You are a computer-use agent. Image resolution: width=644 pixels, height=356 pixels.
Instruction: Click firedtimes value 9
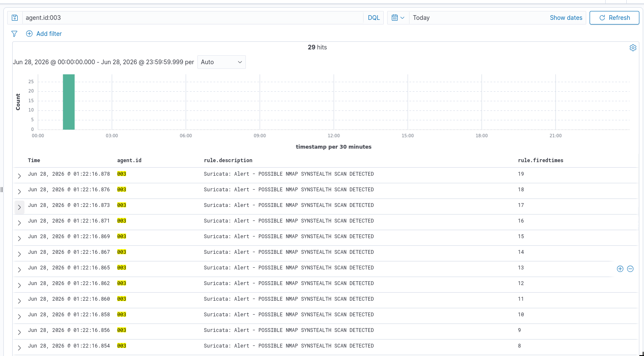coord(520,330)
